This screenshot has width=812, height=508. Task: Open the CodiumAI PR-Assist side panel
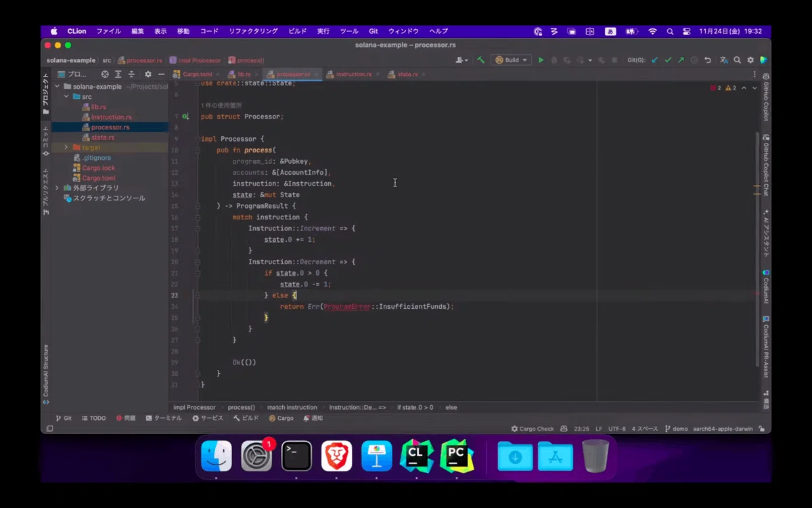point(766,345)
